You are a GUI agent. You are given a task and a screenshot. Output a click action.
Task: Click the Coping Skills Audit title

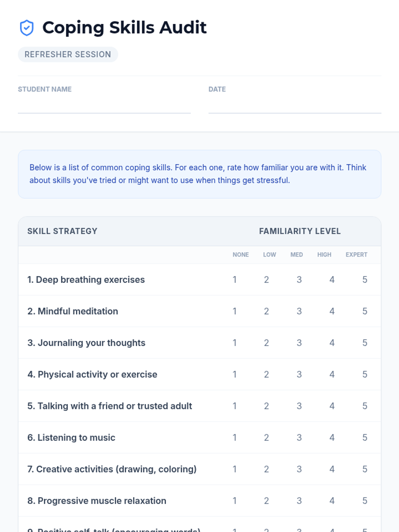[x=124, y=28]
